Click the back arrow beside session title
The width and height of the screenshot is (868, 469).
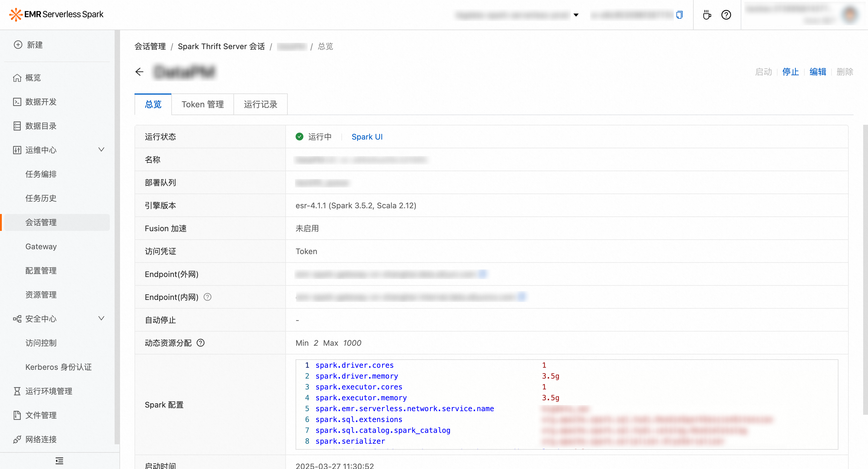(140, 72)
